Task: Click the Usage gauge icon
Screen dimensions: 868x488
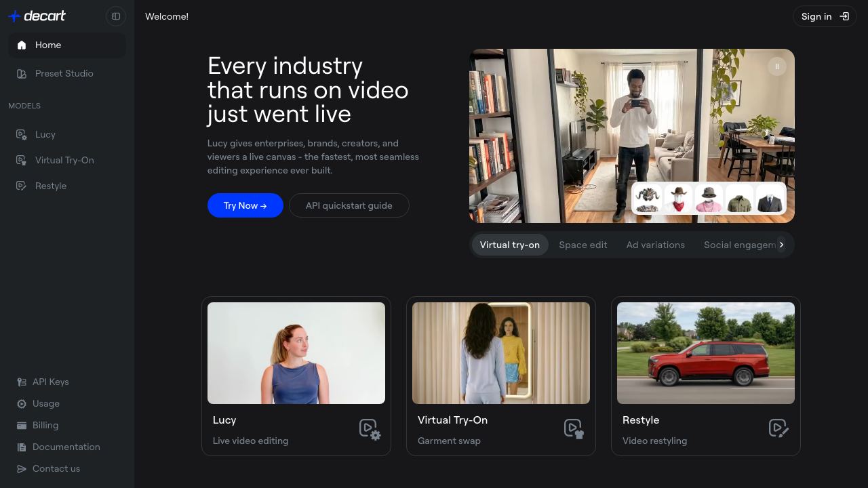Action: click(x=22, y=403)
